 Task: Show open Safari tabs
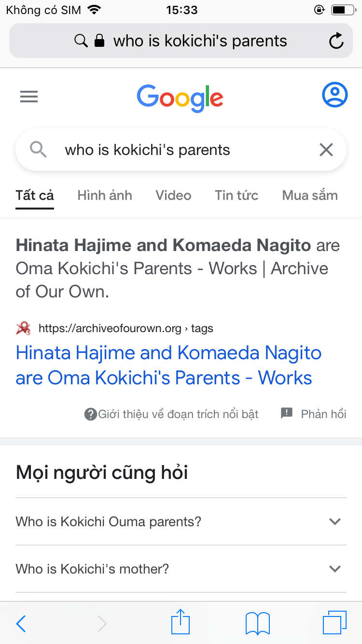click(x=334, y=623)
